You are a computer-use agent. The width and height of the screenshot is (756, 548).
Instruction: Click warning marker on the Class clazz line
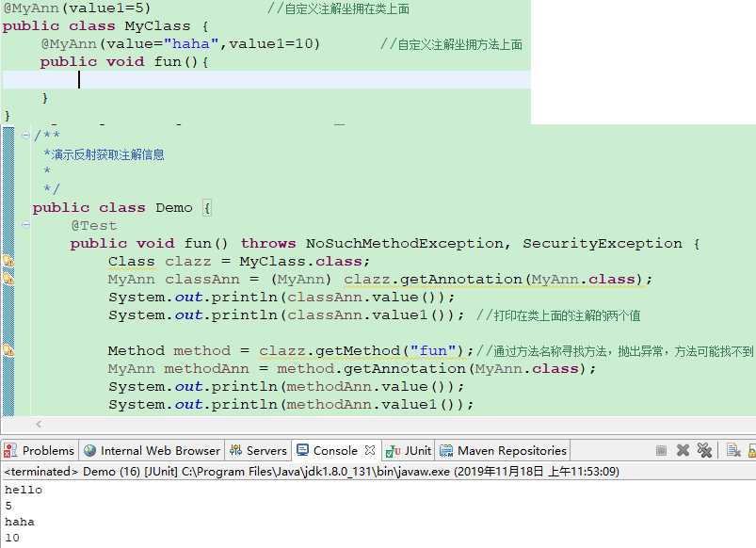(8, 262)
